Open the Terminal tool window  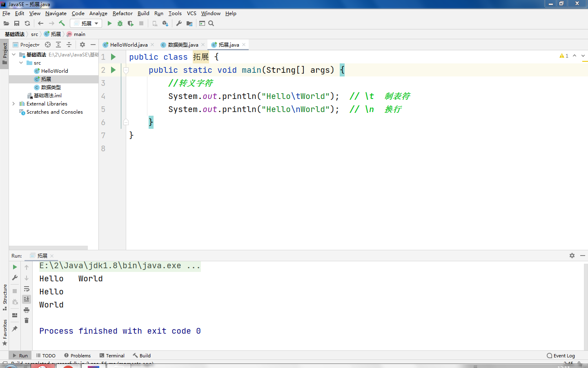[111, 355]
